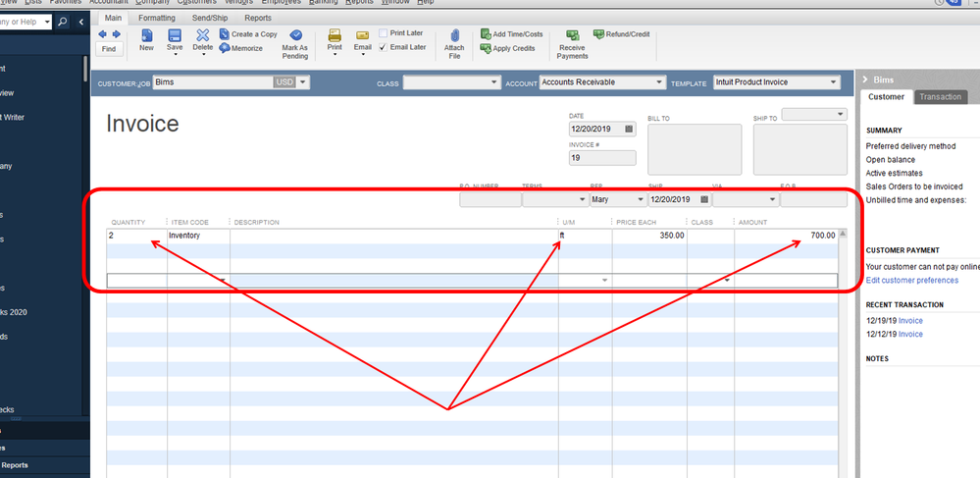Click the quantity cell showing 2
The width and height of the screenshot is (980, 478).
(x=137, y=236)
